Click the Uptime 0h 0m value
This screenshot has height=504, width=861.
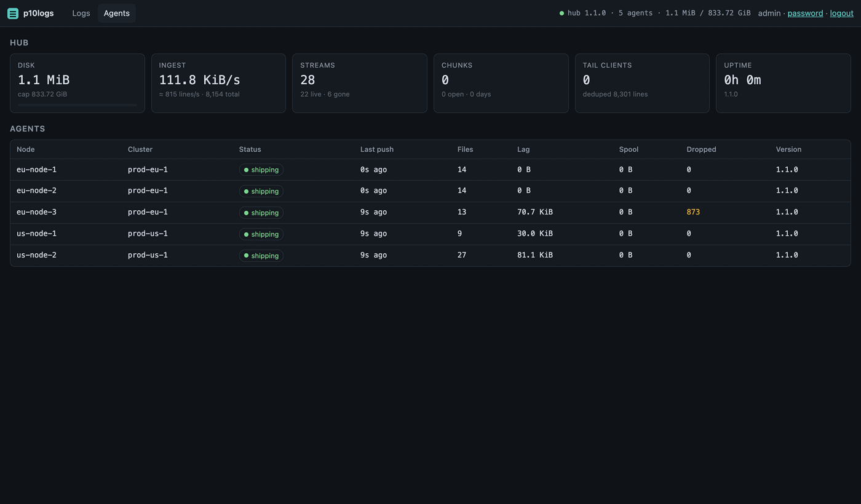point(742,80)
